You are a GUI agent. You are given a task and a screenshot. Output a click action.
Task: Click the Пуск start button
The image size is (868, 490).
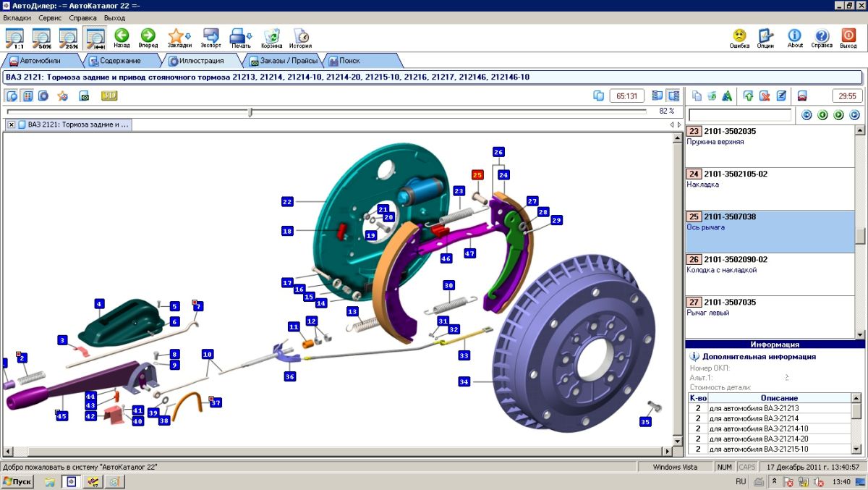[17, 481]
